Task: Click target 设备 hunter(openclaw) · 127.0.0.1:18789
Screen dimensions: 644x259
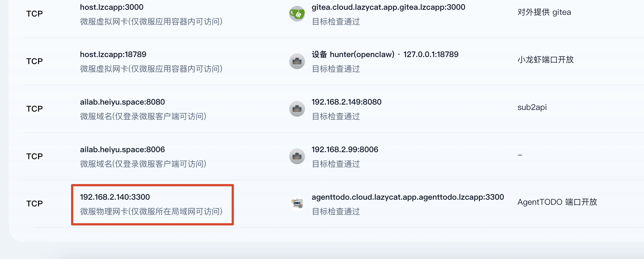Action: pos(385,55)
